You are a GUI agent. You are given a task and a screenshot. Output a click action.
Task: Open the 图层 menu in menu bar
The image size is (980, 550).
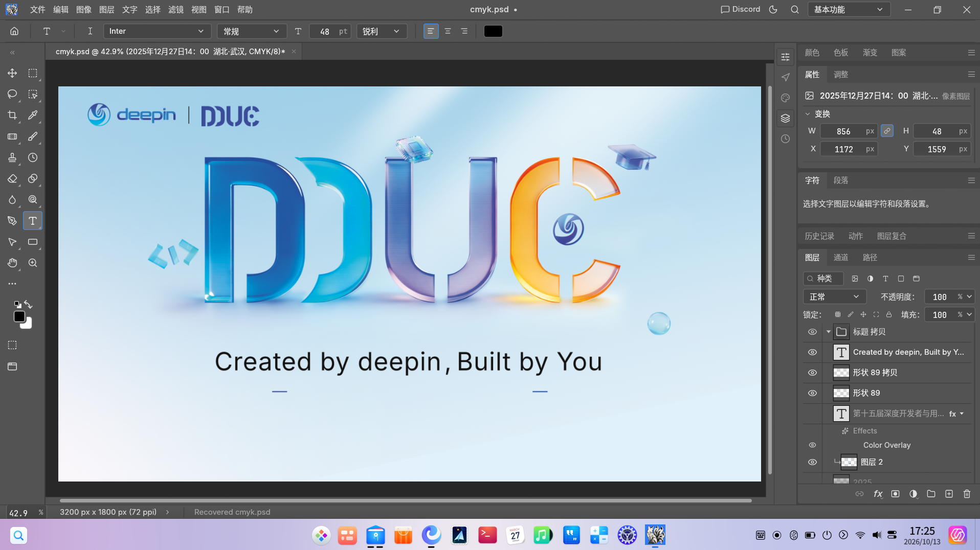(106, 9)
